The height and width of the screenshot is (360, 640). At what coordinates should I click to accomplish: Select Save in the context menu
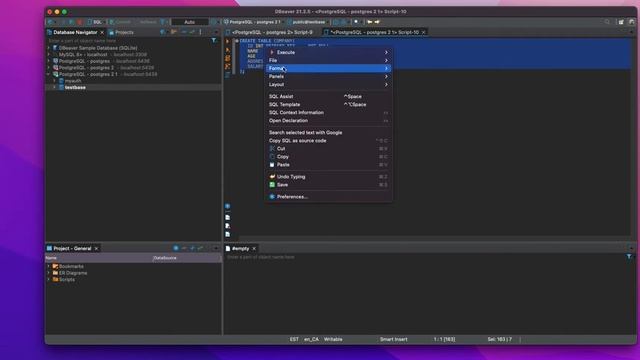pyautogui.click(x=329, y=184)
